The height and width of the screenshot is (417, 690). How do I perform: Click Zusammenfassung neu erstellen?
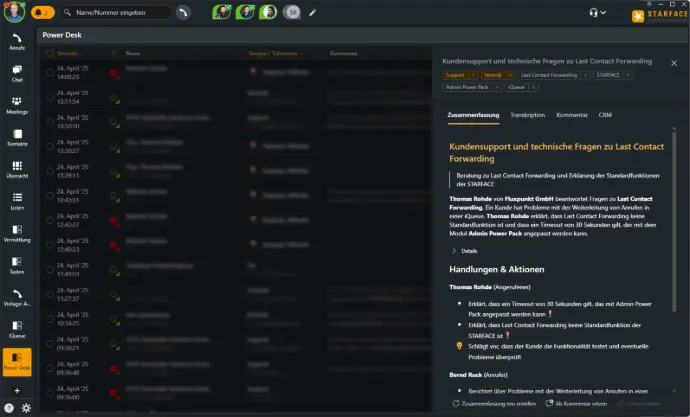tap(494, 403)
